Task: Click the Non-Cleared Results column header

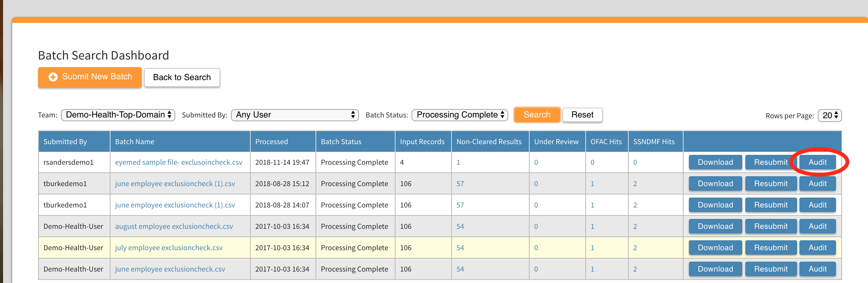Action: coord(489,142)
